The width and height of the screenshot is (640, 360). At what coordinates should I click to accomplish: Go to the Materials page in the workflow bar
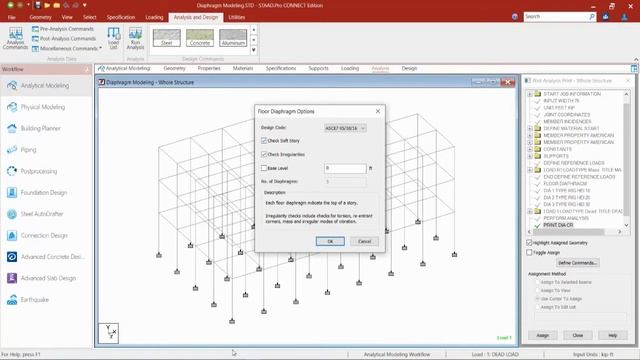pyautogui.click(x=243, y=69)
